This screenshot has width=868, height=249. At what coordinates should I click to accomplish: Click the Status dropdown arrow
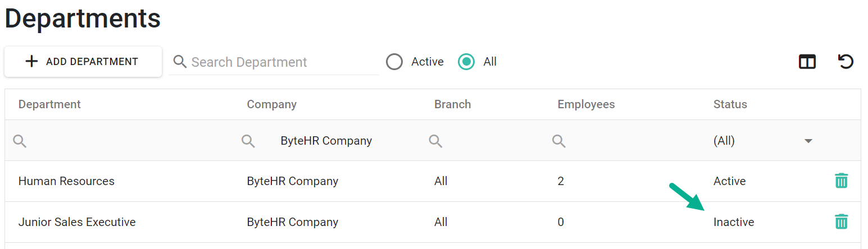click(x=808, y=141)
